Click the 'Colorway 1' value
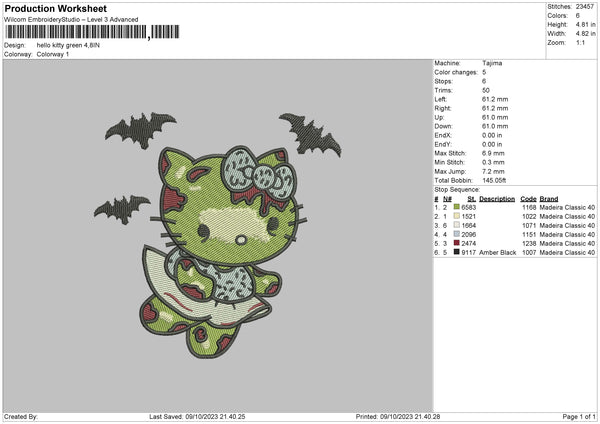The image size is (600, 424). coord(53,54)
